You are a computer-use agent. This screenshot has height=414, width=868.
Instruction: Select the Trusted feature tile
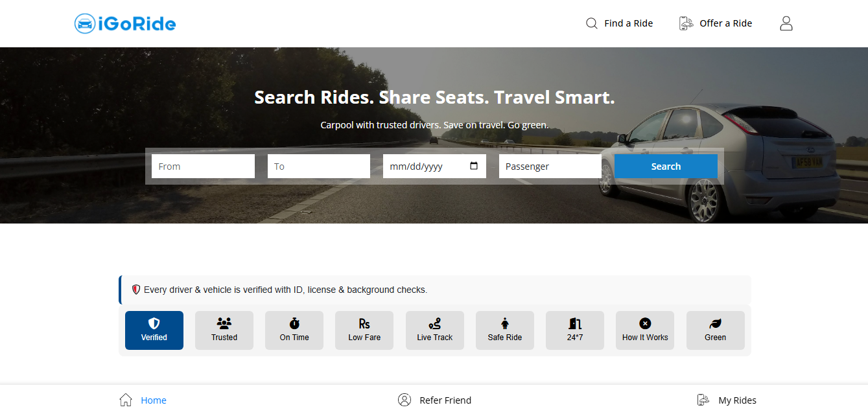(x=224, y=330)
